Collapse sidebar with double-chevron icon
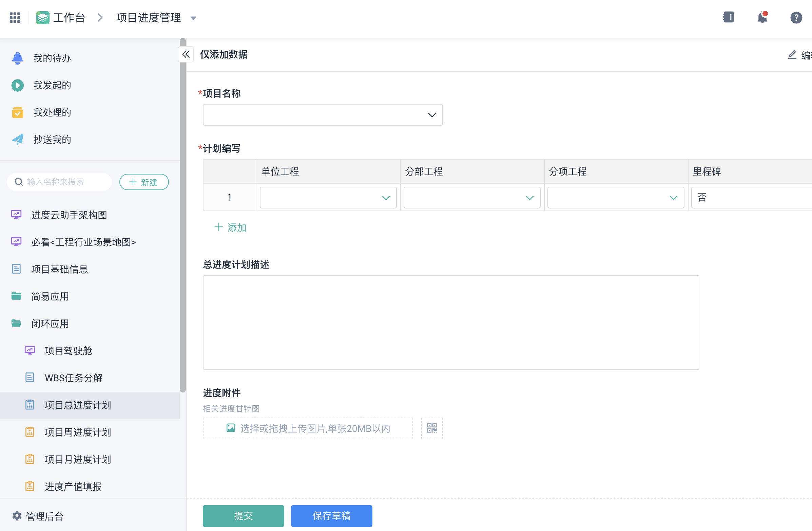 [x=186, y=54]
